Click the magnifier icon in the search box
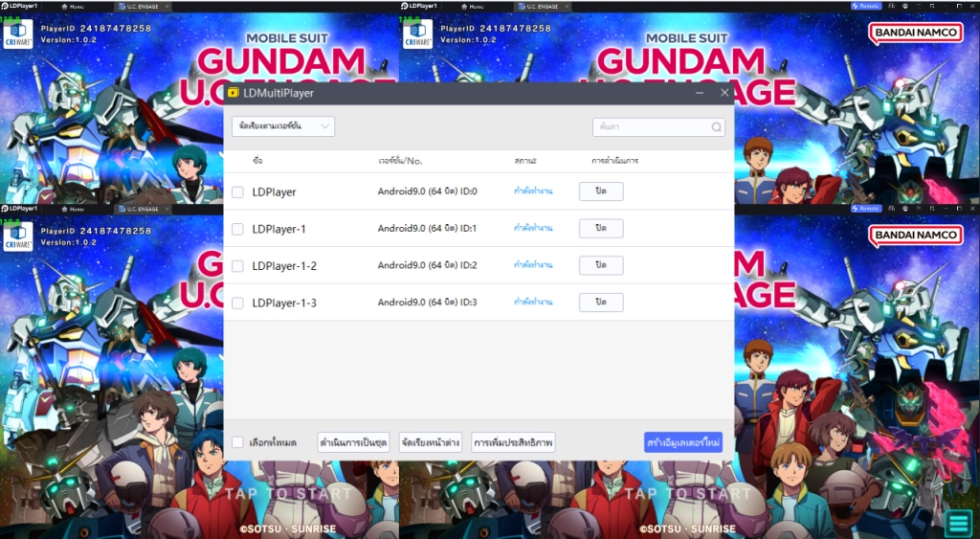This screenshot has height=539, width=980. click(x=716, y=127)
